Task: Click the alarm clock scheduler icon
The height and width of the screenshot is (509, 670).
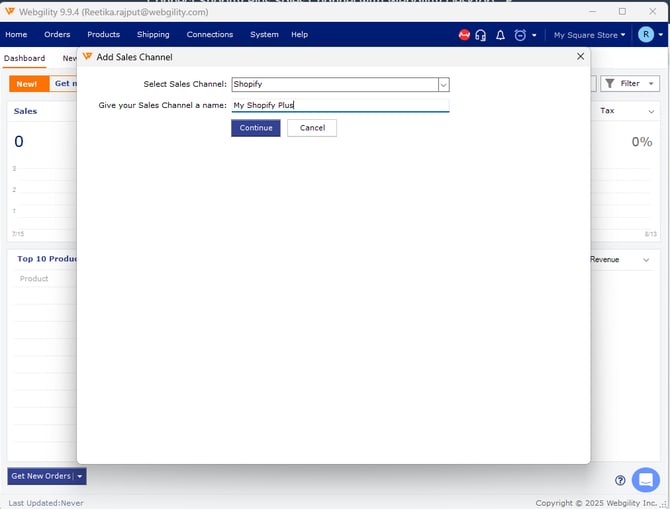Action: point(520,35)
